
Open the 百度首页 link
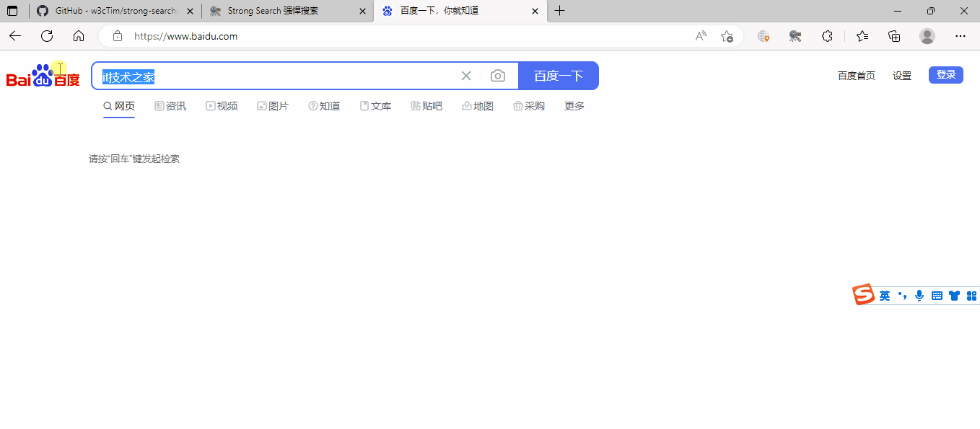tap(857, 76)
